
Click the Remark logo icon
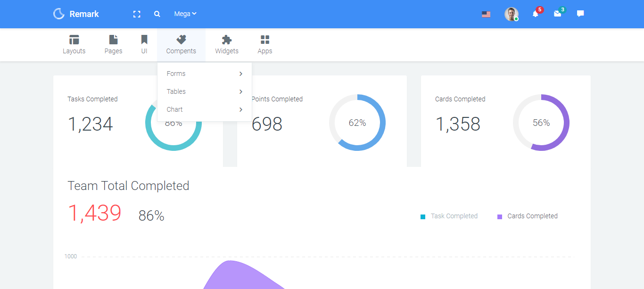59,14
